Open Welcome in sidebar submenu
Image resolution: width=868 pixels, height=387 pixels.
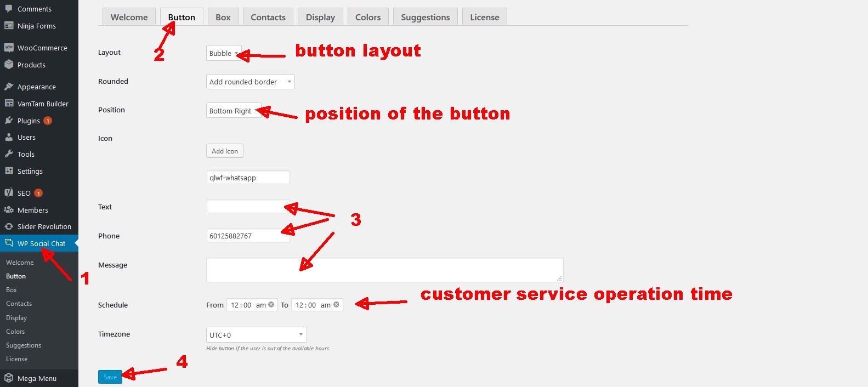20,263
